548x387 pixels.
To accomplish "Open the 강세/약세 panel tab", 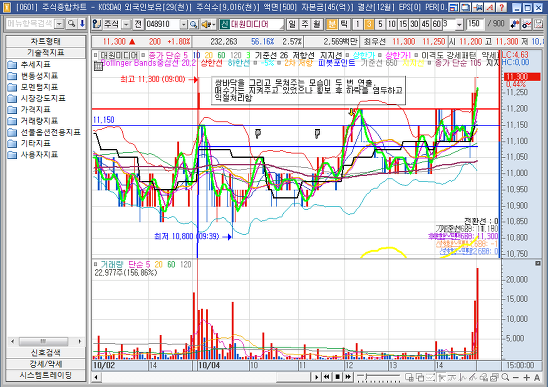I will [46, 364].
